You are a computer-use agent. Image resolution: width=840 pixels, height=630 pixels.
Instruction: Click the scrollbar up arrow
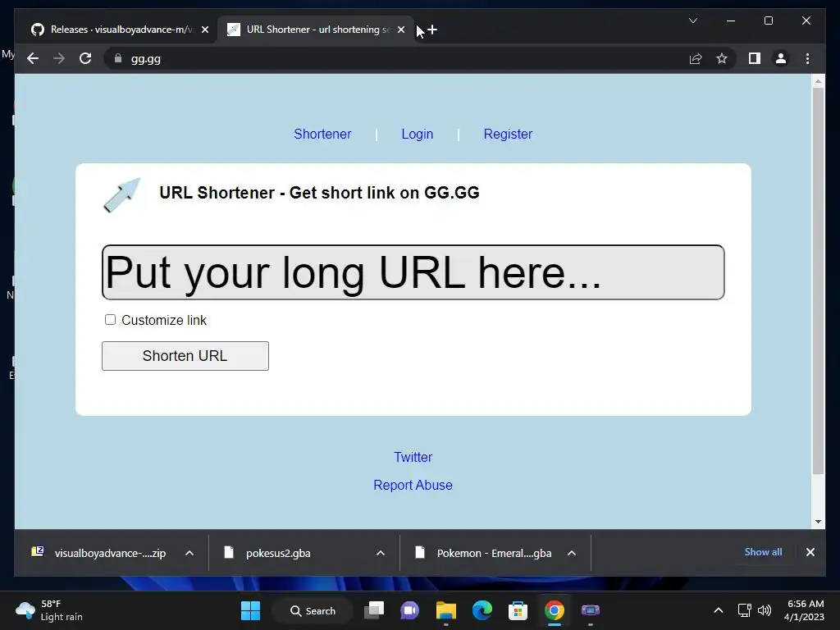click(818, 81)
